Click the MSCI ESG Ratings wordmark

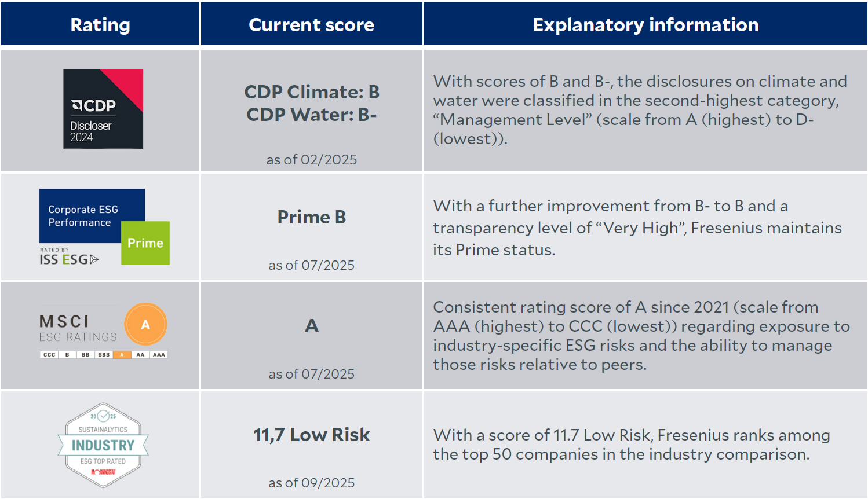click(x=78, y=328)
